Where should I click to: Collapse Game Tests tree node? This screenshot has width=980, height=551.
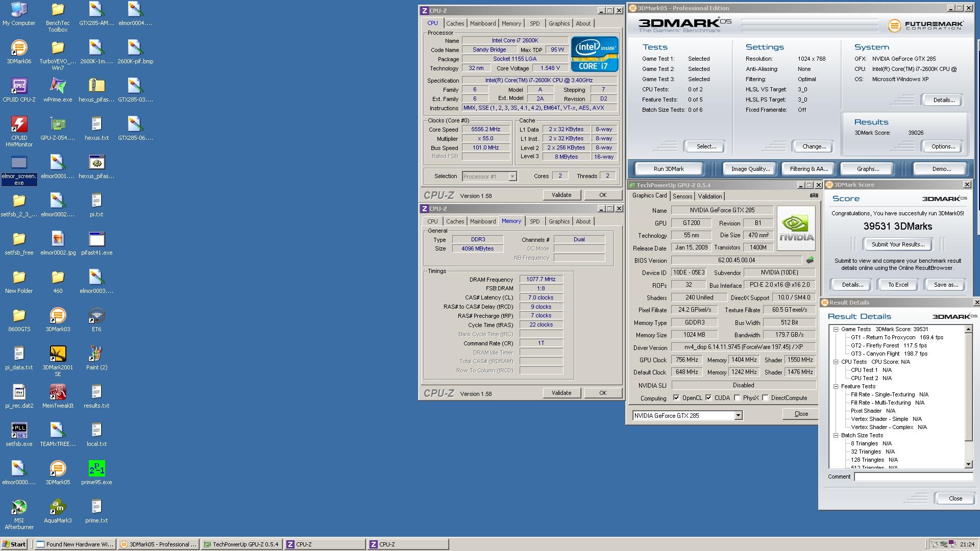pos(836,329)
